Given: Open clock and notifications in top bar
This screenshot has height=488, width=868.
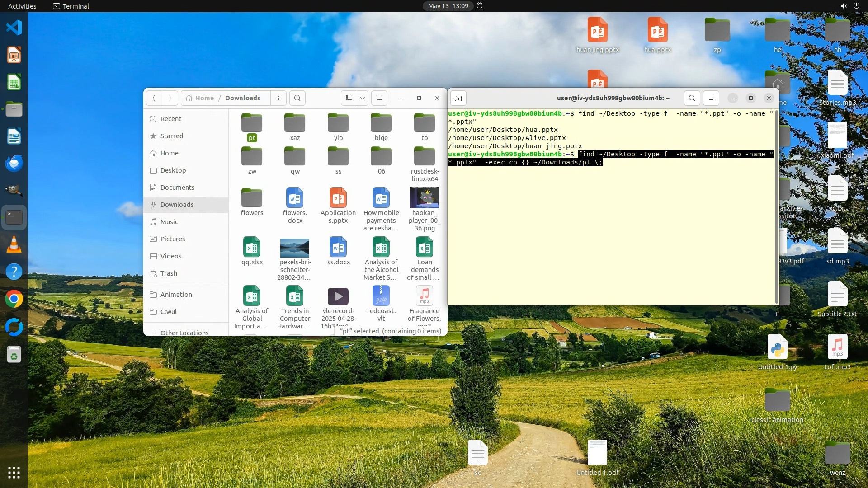Looking at the screenshot, I should click(448, 6).
